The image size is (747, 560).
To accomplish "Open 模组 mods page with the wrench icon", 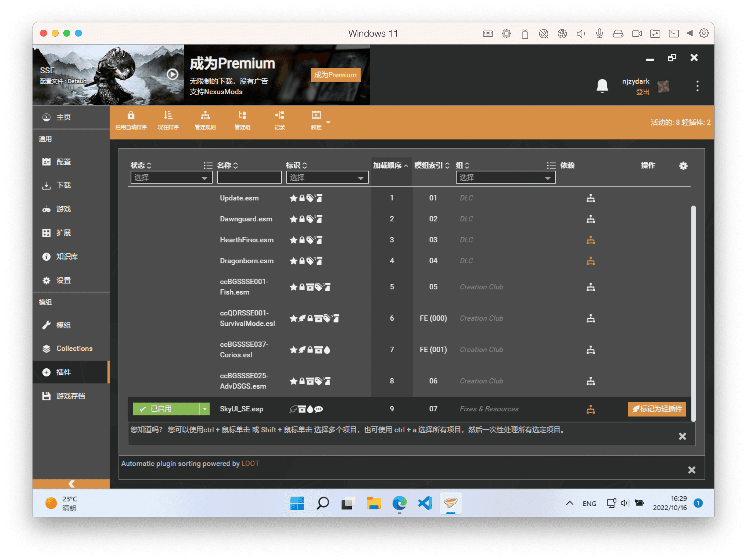I will click(x=71, y=325).
